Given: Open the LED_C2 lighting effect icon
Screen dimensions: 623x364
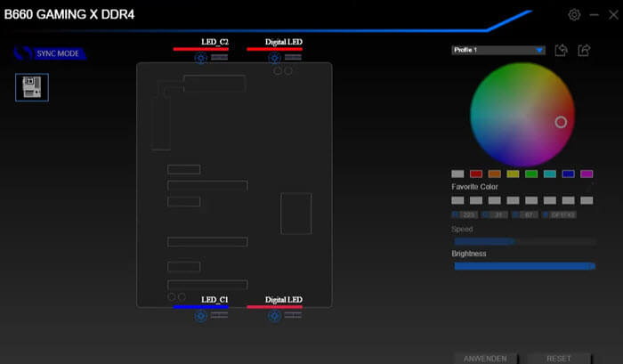Looking at the screenshot, I should pos(200,59).
